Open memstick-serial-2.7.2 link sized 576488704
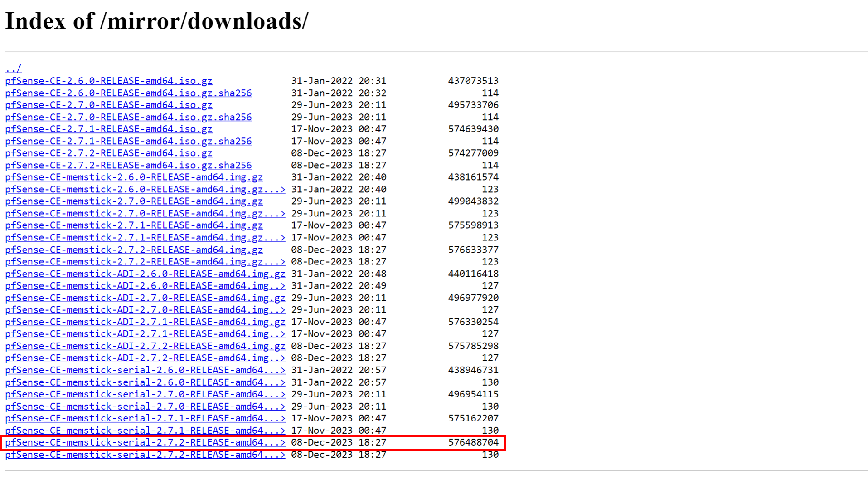Viewport: 868px width, 480px height. tap(145, 442)
